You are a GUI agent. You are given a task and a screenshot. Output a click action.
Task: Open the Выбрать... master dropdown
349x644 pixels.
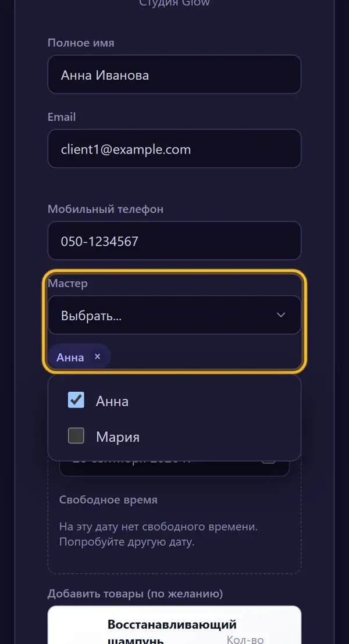[x=174, y=315]
